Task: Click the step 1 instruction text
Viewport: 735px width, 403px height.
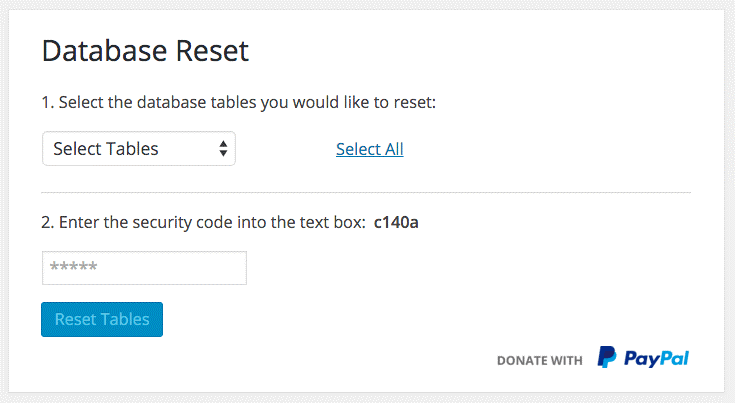Action: pyautogui.click(x=239, y=102)
